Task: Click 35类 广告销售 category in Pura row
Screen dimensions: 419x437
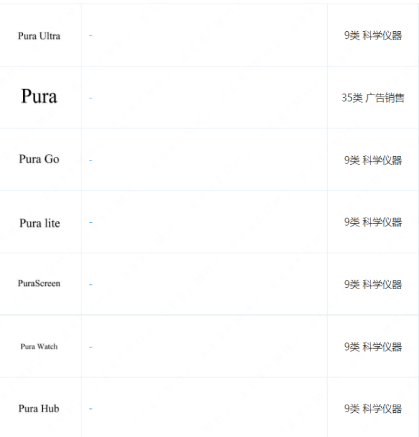Action: [x=373, y=98]
